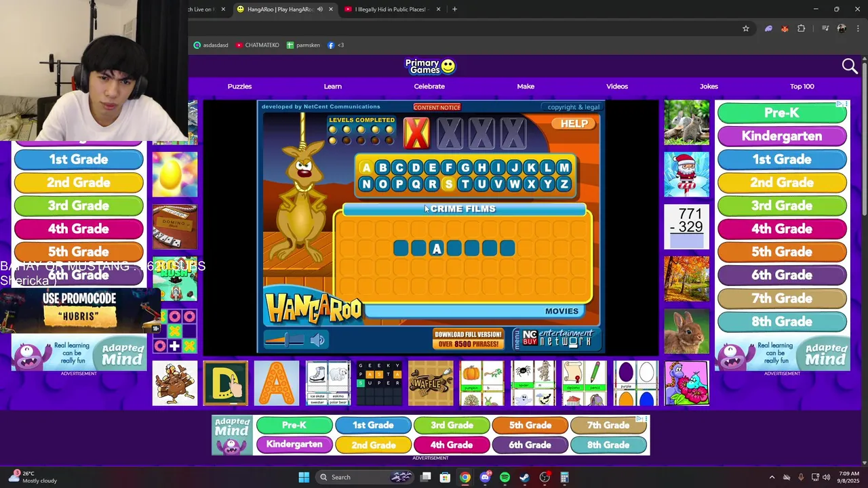Open the Waffle game thumbnail
This screenshot has width=868, height=488.
point(431,383)
